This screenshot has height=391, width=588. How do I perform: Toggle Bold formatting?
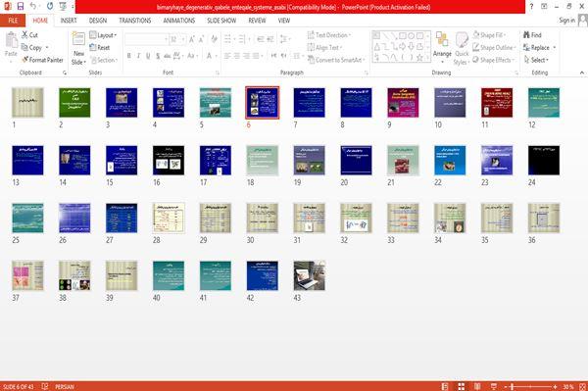pos(128,56)
